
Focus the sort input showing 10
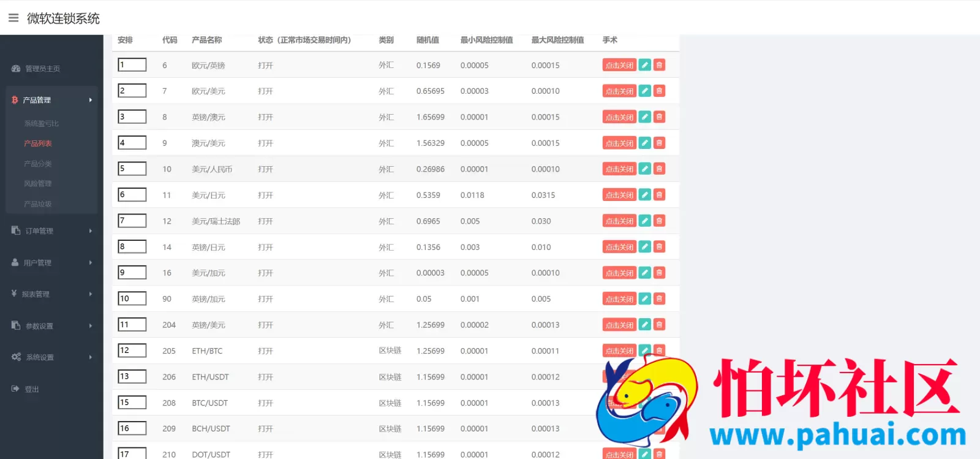132,298
